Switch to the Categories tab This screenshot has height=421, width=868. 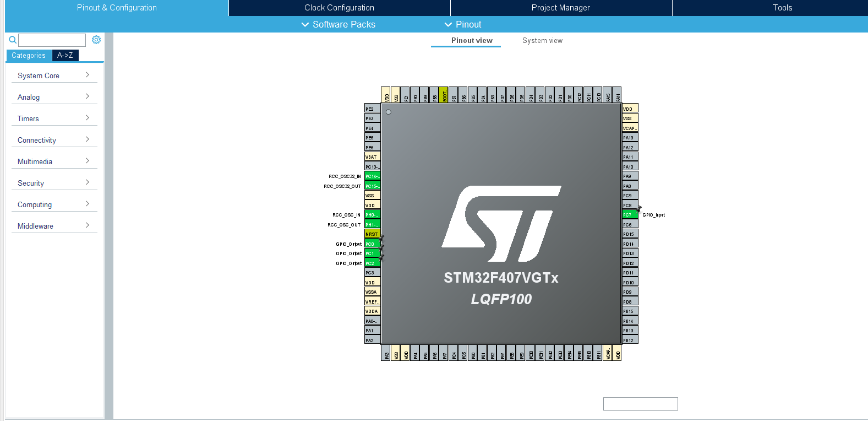click(29, 56)
